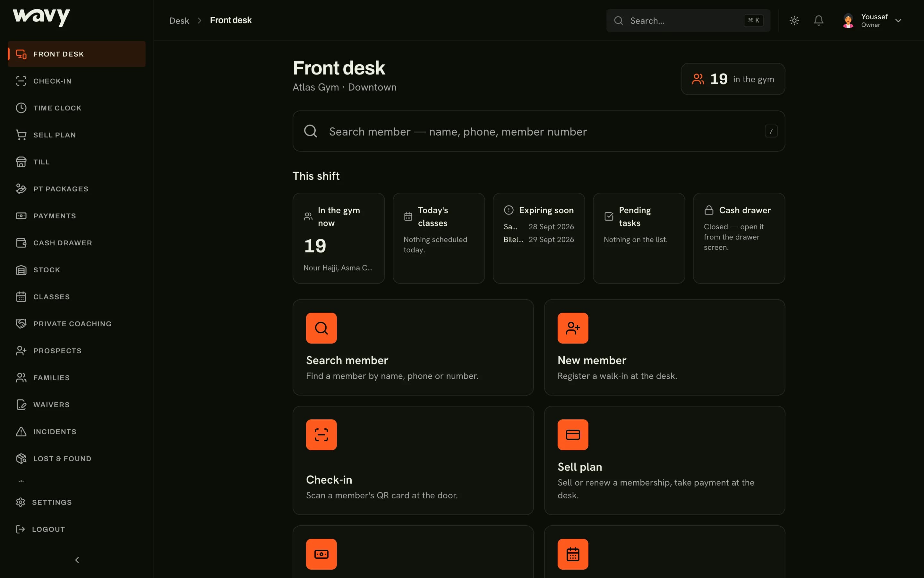924x578 pixels.
Task: Click the orange Check-in scan icon
Action: [x=321, y=435]
